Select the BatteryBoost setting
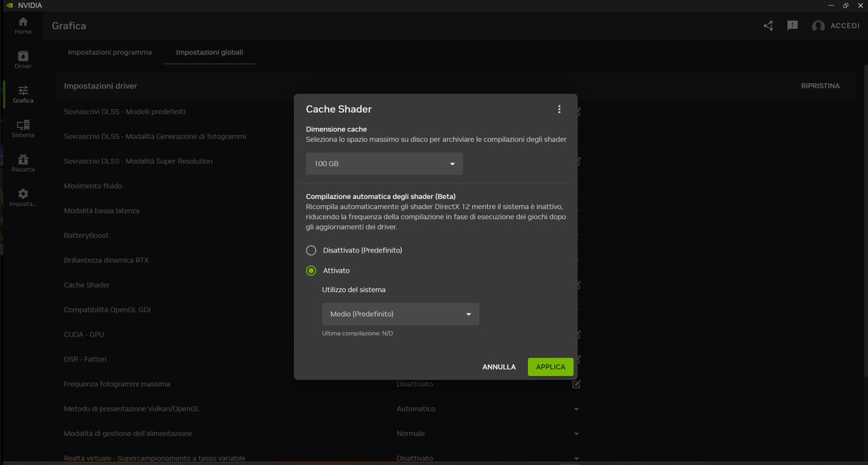Image resolution: width=868 pixels, height=465 pixels. coord(86,235)
